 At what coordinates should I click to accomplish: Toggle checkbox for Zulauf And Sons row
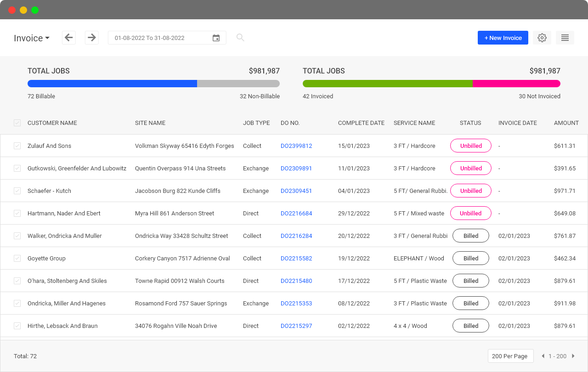pos(17,146)
